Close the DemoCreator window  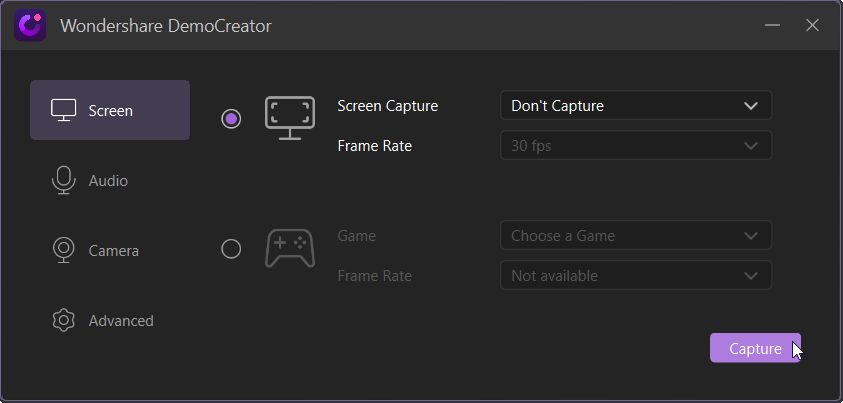point(812,25)
